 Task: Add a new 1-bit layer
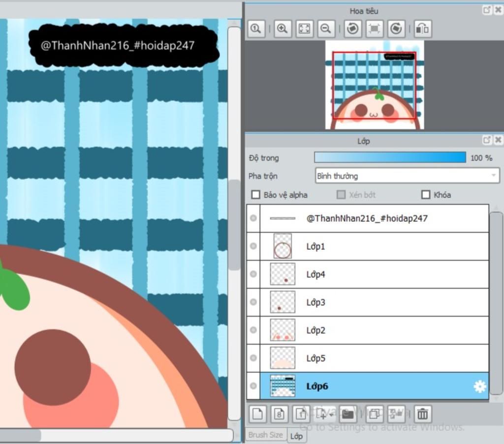pos(301,414)
